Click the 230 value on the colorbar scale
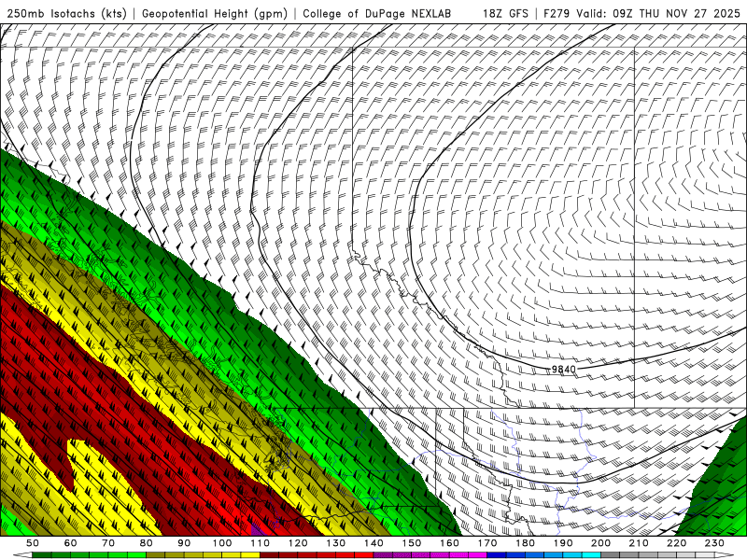Viewport: 747px width, 560px height. [714, 543]
